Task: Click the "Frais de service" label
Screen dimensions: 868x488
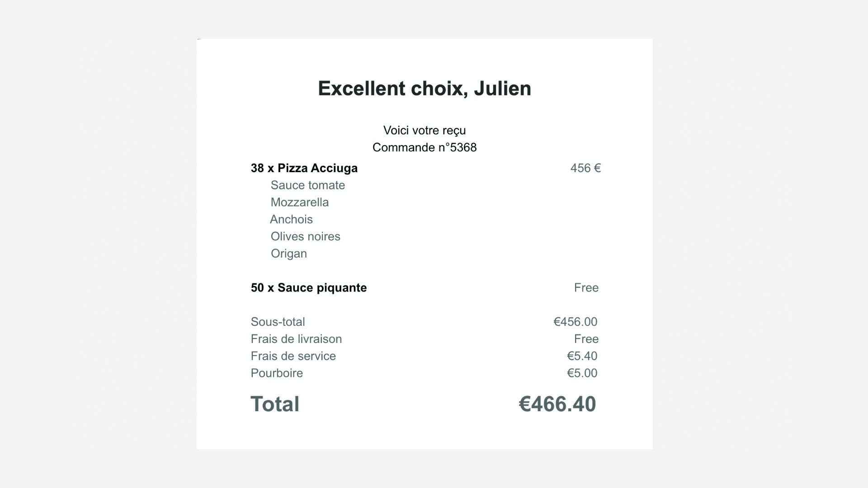Action: [293, 357]
